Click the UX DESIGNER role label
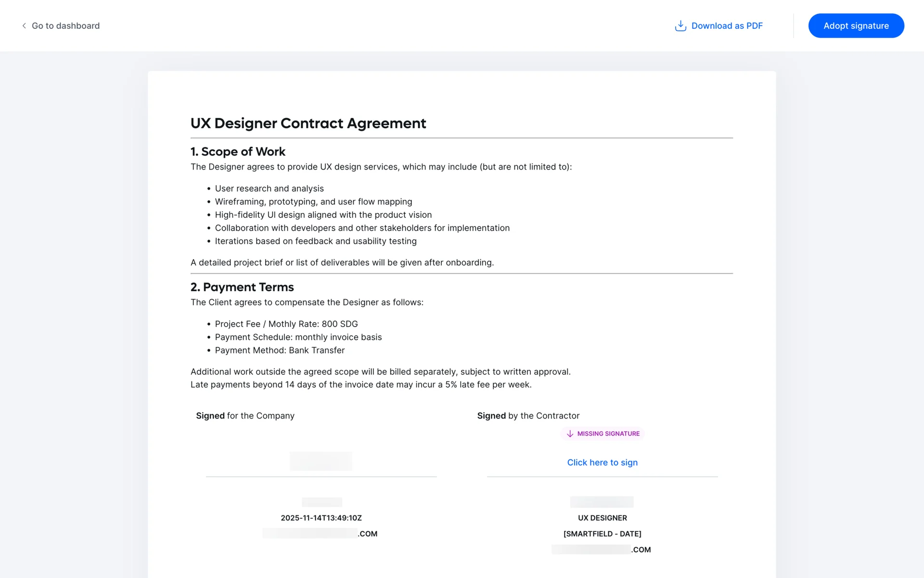Image resolution: width=924 pixels, height=578 pixels. click(602, 518)
